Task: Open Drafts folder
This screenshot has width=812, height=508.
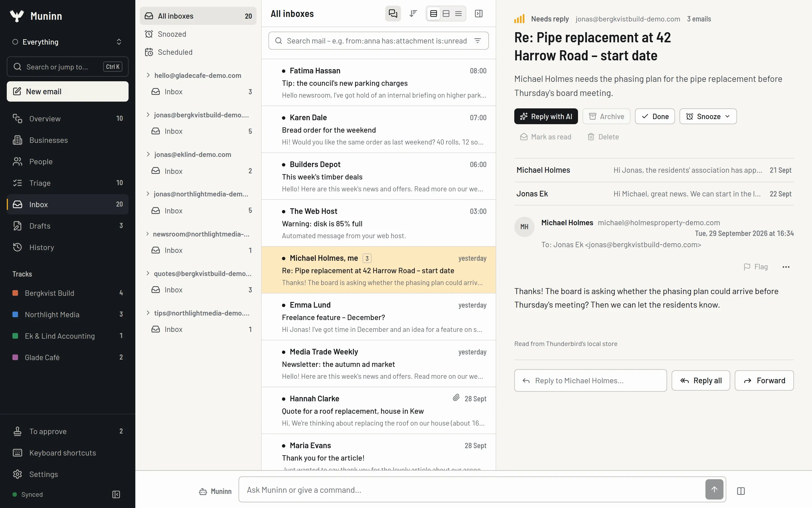Action: coord(67,226)
